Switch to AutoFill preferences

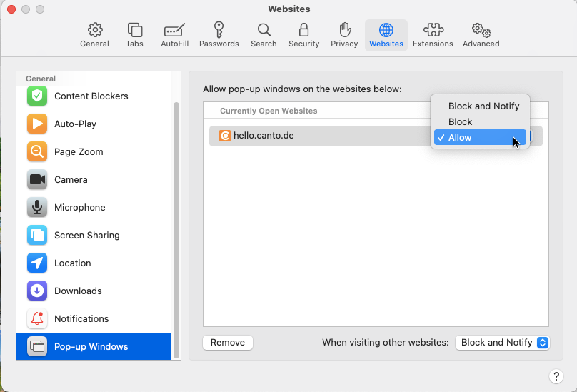(x=174, y=35)
